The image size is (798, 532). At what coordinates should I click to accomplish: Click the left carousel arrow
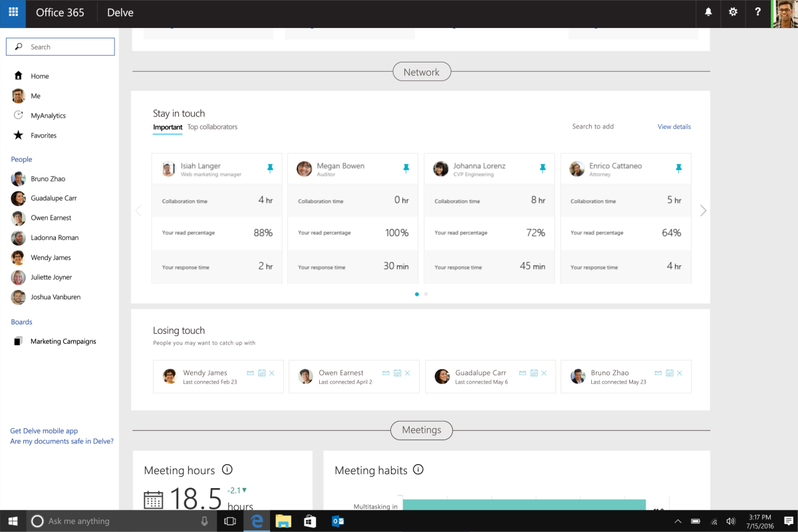[x=138, y=210]
